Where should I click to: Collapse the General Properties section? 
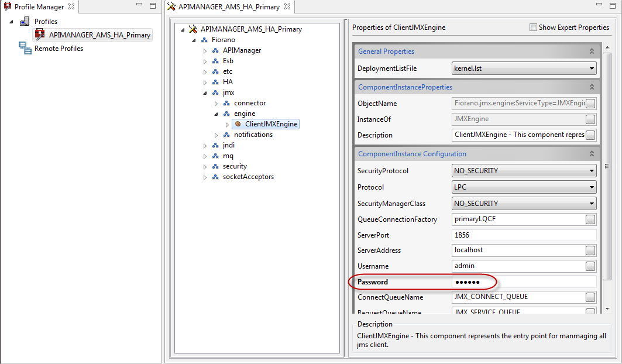(592, 51)
